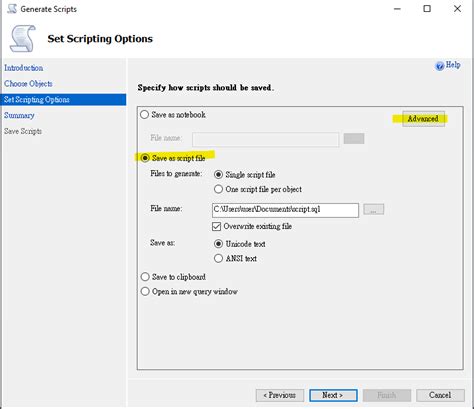Select Open in new query window
The height and width of the screenshot is (409, 474).
(x=145, y=291)
